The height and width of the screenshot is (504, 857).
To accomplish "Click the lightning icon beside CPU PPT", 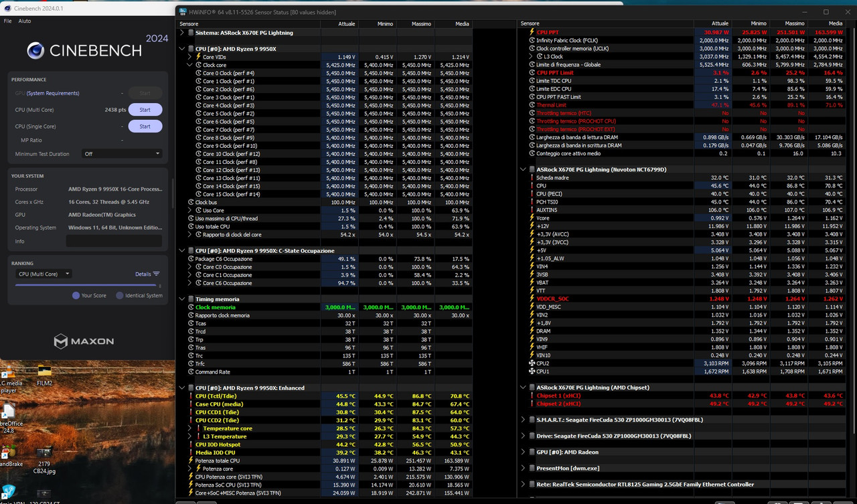I will 532,32.
